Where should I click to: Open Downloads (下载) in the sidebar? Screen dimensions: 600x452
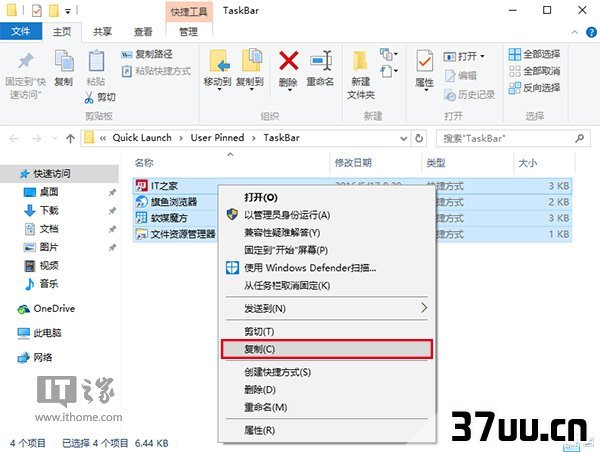coord(49,210)
